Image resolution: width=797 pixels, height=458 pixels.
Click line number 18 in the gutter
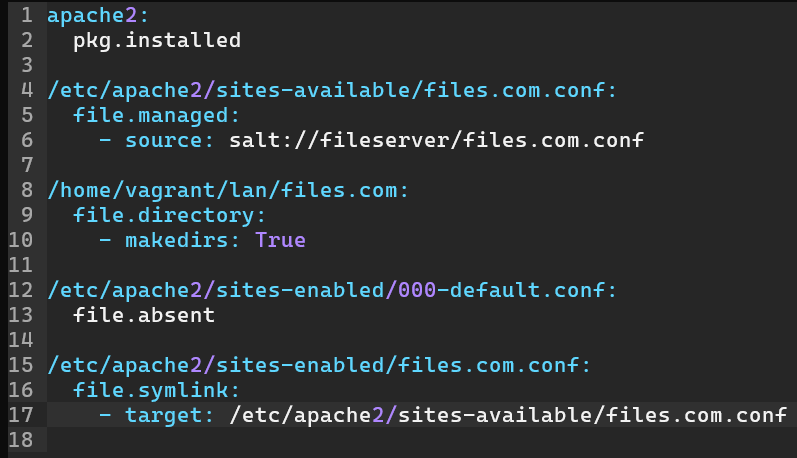pos(21,439)
